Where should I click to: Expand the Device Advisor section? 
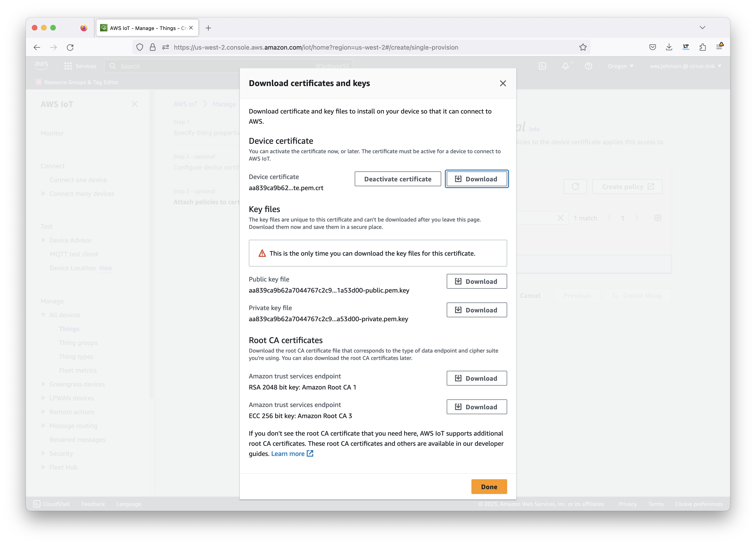[x=43, y=240]
